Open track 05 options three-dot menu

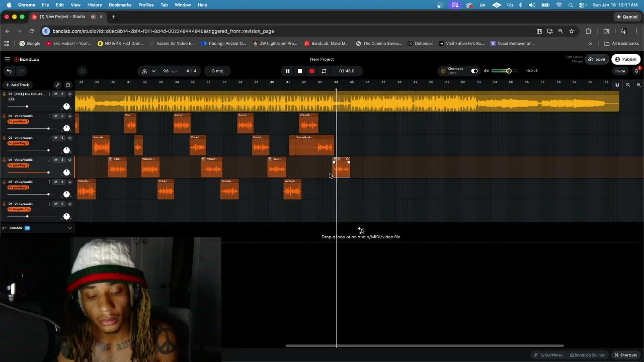49,182
